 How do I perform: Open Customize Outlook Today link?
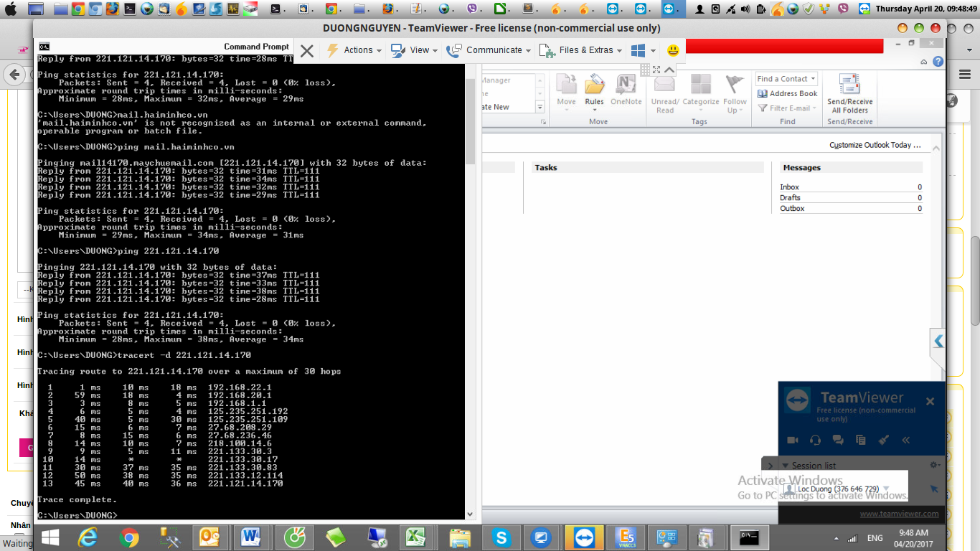click(x=875, y=145)
